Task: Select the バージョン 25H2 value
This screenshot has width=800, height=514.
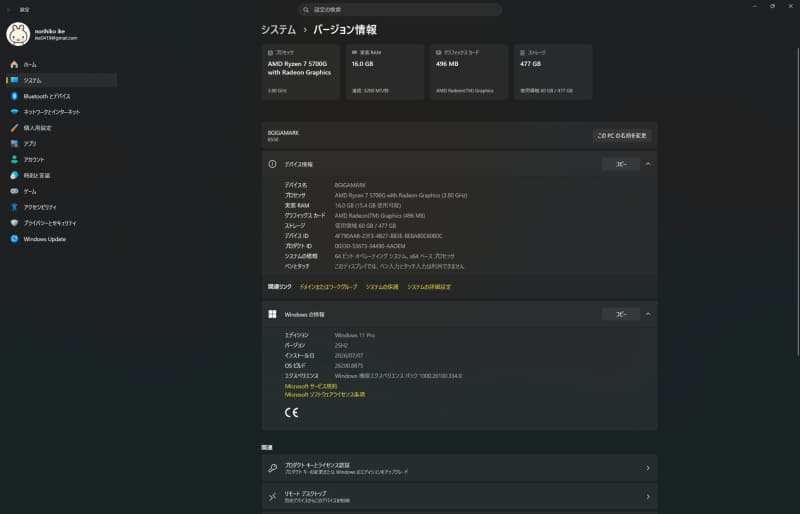Action: [341, 346]
